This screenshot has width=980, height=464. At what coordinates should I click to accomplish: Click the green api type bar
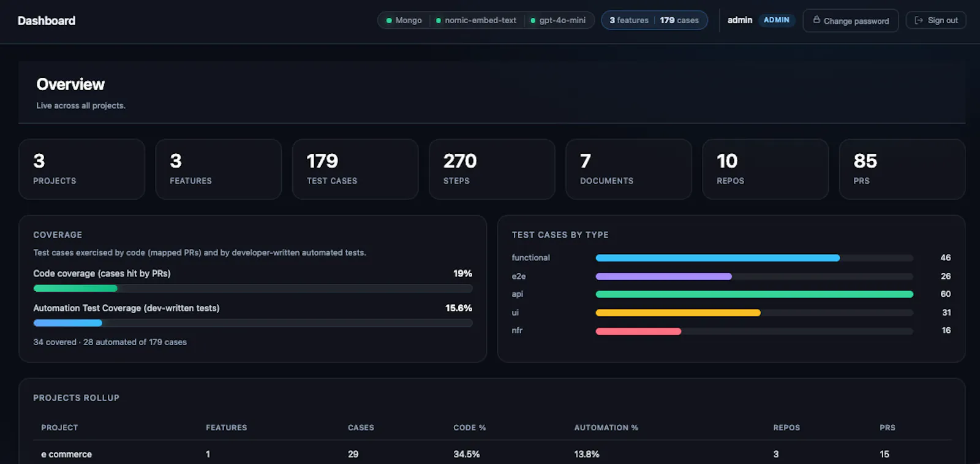[x=755, y=294]
